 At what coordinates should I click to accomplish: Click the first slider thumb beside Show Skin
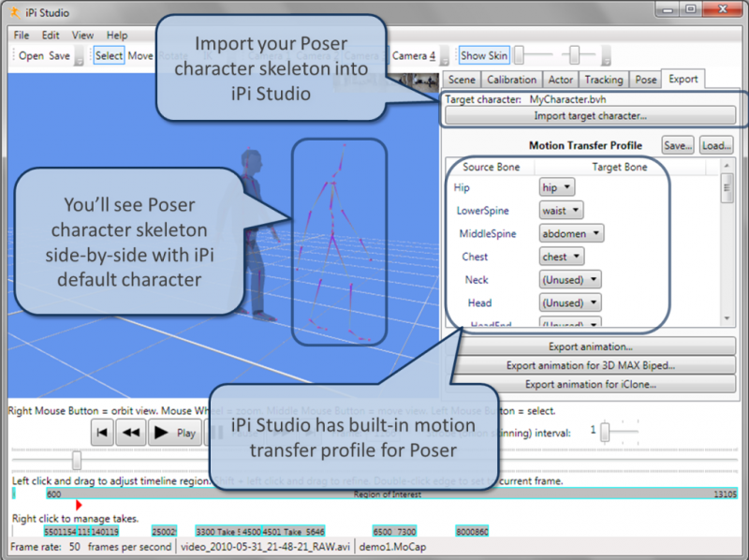pyautogui.click(x=519, y=55)
